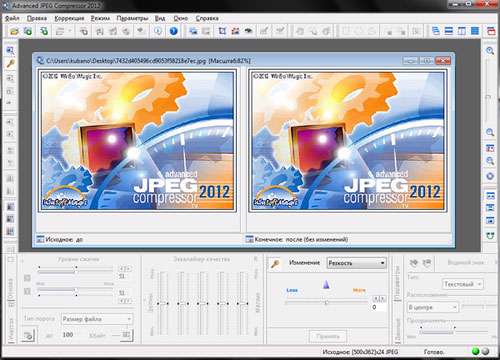Click the Исходное: до label
500x360 pixels.
64,239
